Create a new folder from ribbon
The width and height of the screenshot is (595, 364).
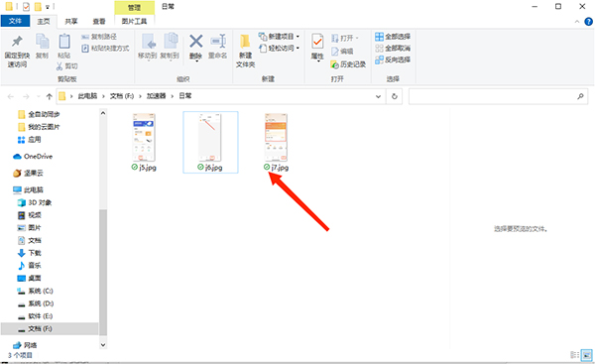[x=246, y=51]
